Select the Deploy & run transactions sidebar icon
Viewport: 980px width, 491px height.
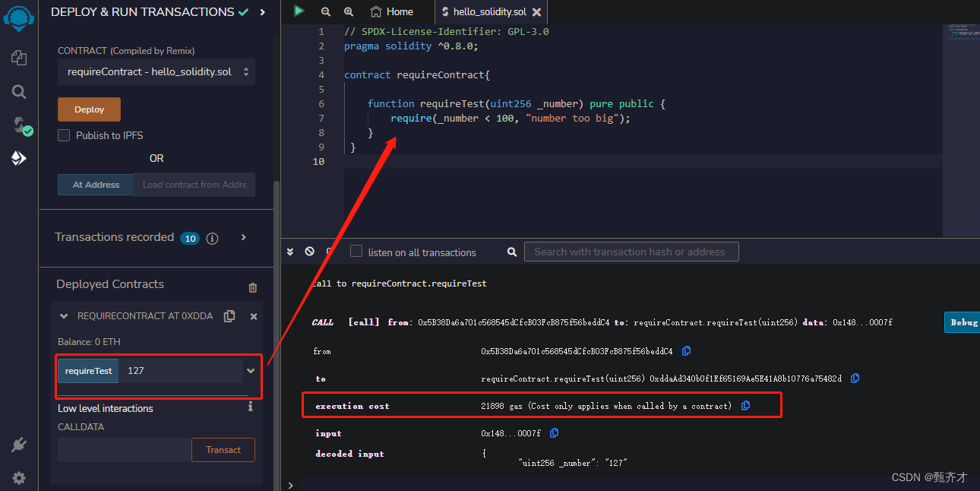[x=19, y=158]
